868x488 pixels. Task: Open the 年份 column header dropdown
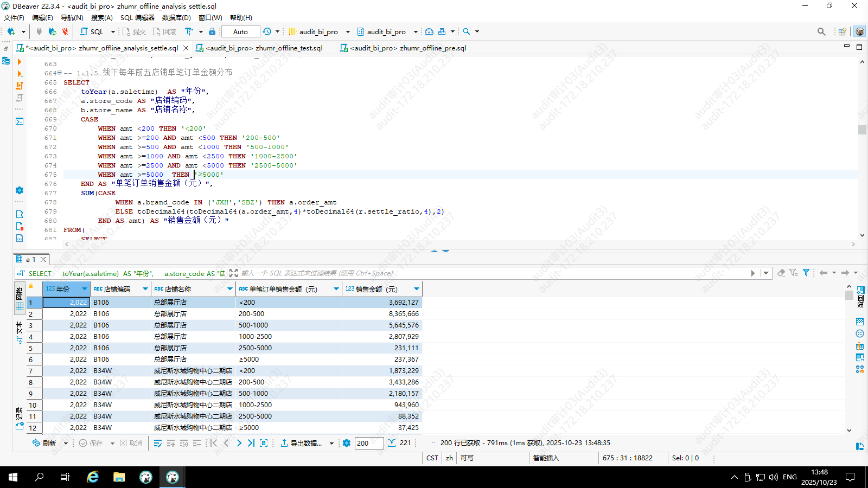pos(84,289)
